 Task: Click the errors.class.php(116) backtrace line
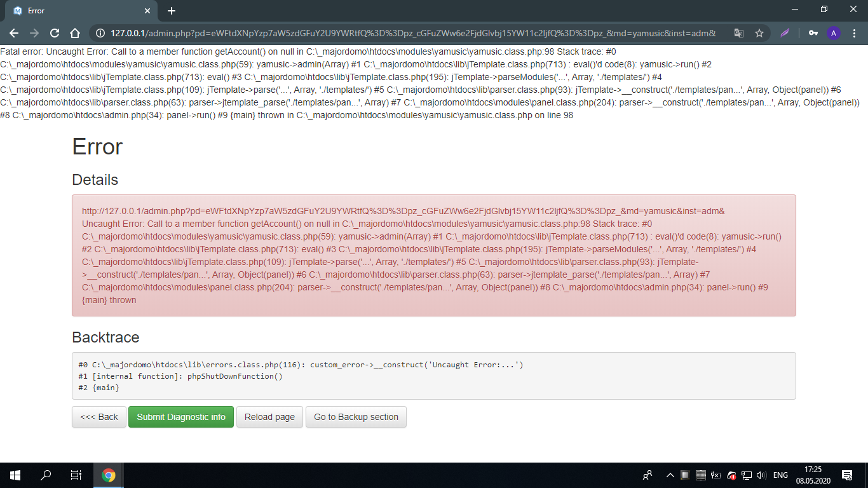point(301,365)
